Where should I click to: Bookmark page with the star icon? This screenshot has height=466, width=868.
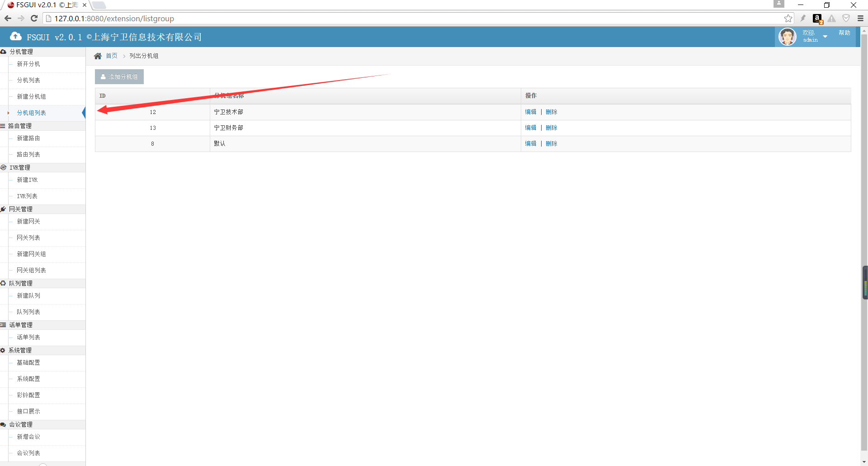(788, 19)
